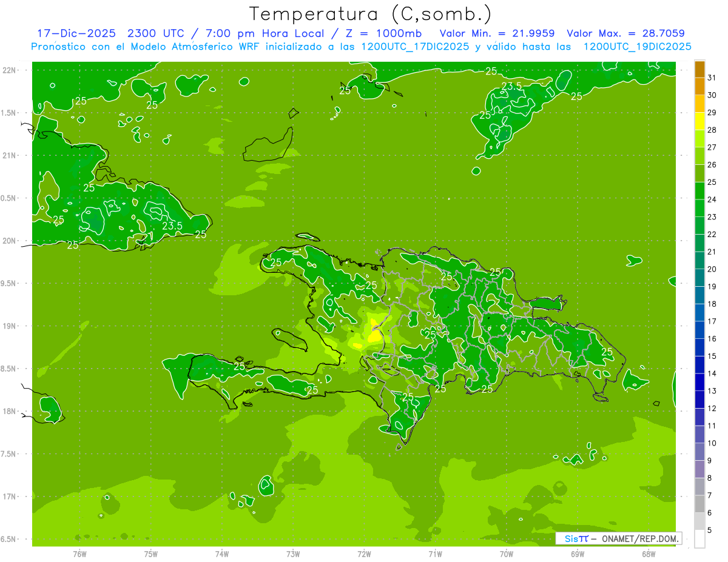Click the '69W' longitude label
The image size is (728, 562).
(578, 554)
